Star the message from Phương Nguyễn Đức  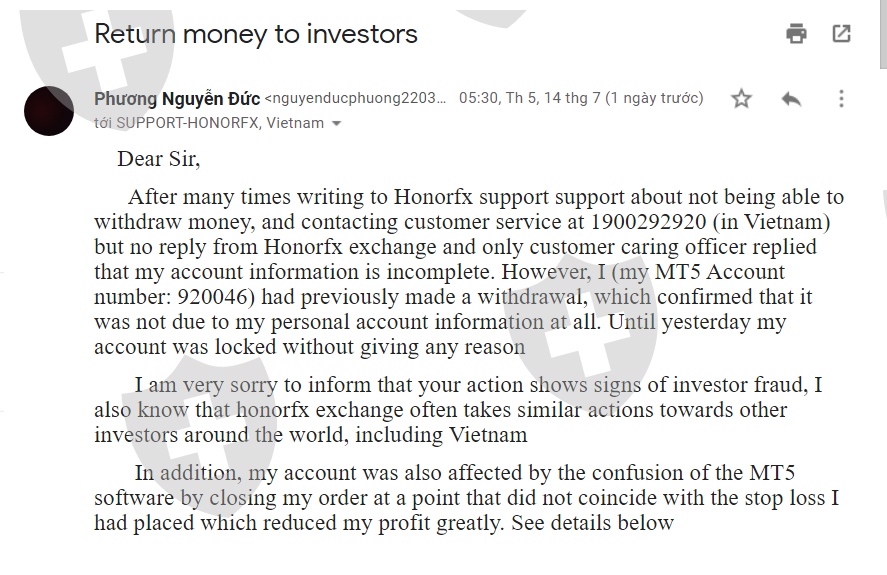coord(741,98)
